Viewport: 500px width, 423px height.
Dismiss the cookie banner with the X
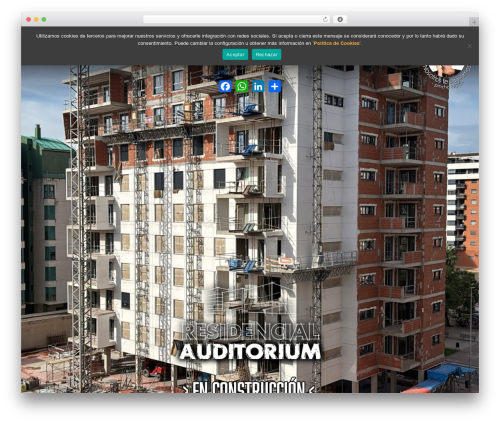[470, 46]
